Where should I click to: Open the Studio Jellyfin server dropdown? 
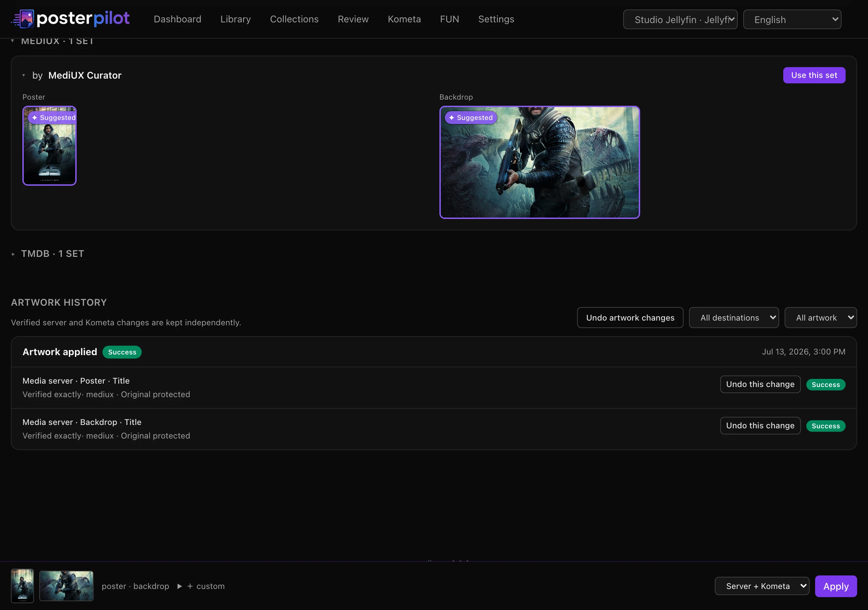click(x=680, y=19)
